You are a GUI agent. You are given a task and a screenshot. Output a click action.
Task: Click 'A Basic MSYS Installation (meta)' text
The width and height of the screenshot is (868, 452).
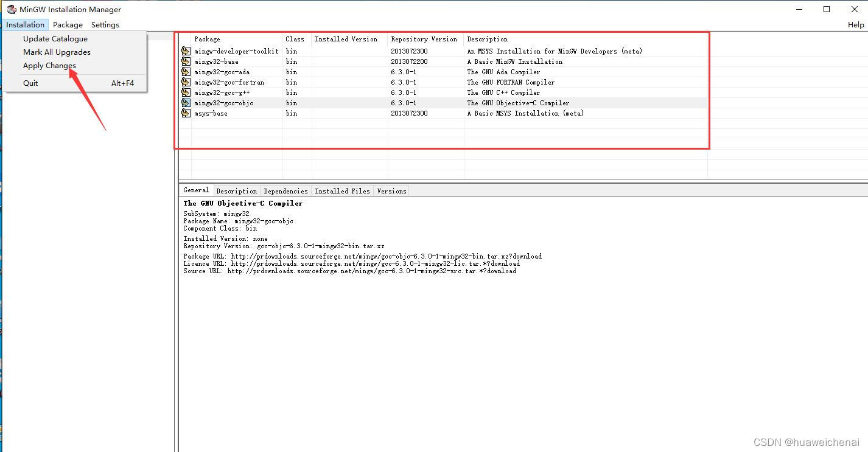click(525, 113)
